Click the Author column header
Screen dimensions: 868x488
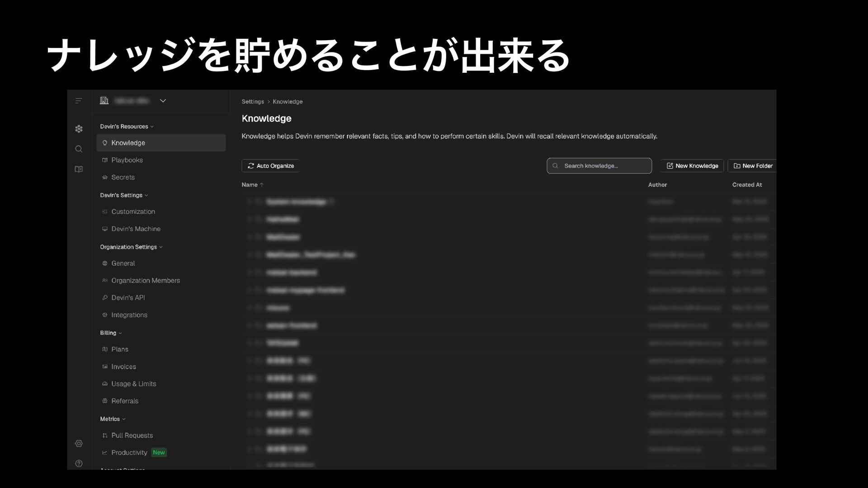pos(657,185)
